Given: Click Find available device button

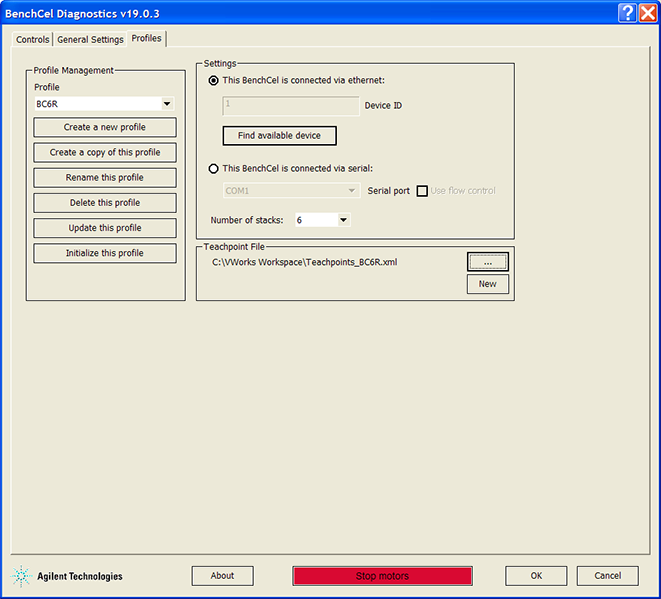Looking at the screenshot, I should point(279,136).
